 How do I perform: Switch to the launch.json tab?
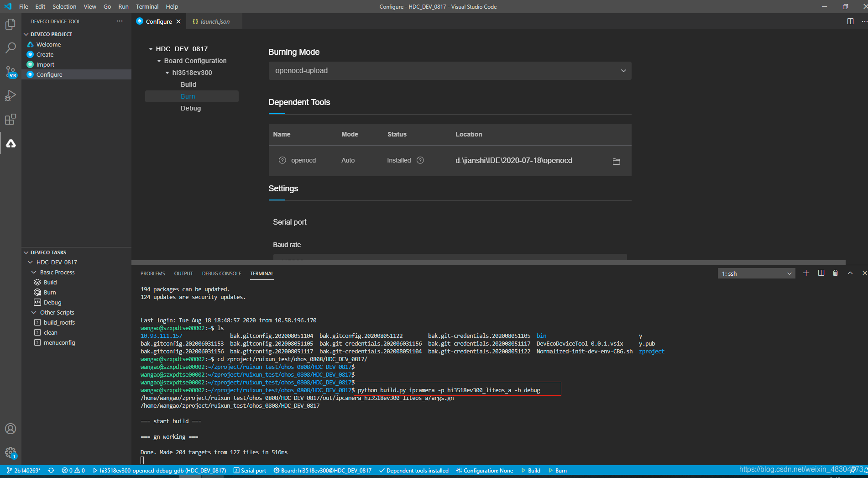click(214, 21)
